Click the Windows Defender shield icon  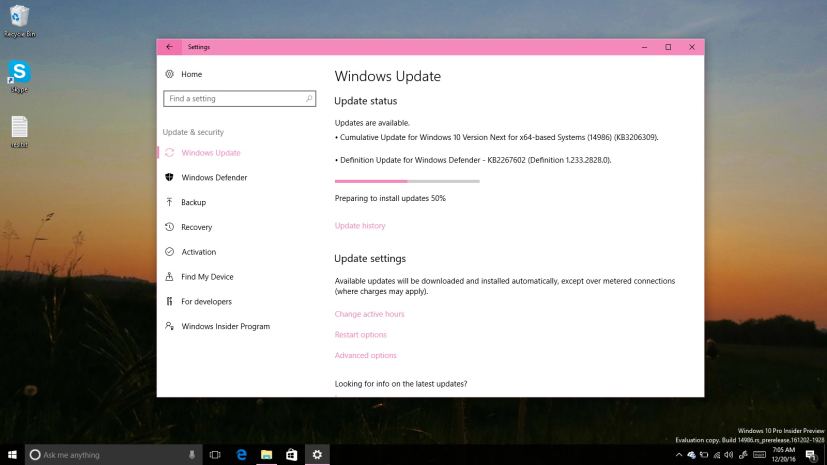point(169,177)
